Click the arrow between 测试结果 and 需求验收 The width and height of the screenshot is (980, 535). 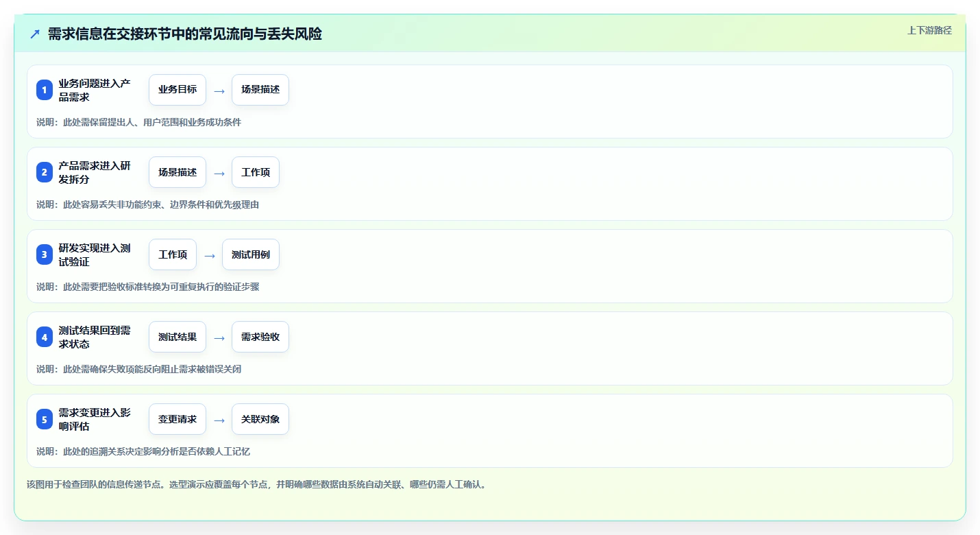[219, 337]
